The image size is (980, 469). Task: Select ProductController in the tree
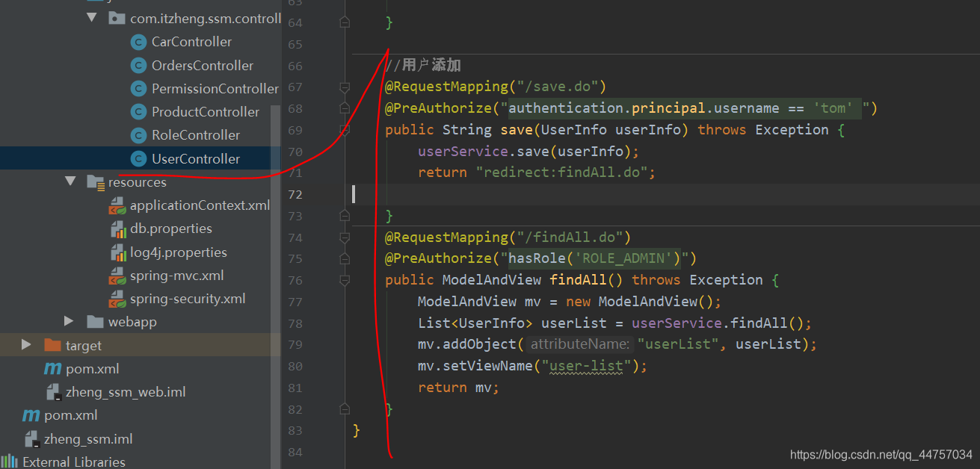[206, 112]
